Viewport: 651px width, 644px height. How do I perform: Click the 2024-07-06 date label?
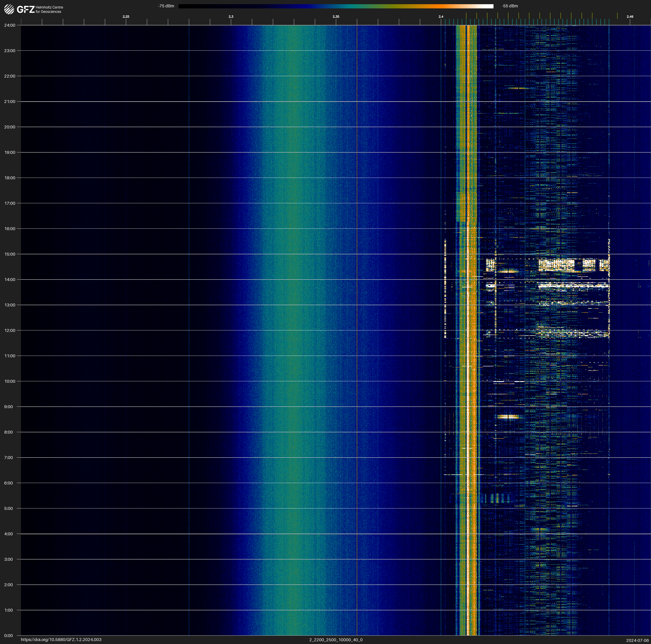[x=637, y=640]
